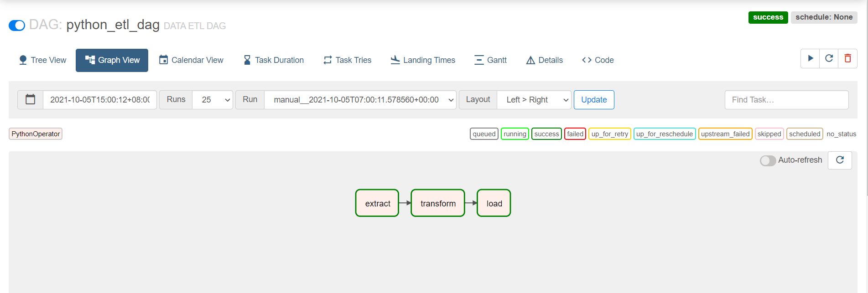Screen dimensions: 868x293
Task: Select the extract task node
Action: (377, 203)
